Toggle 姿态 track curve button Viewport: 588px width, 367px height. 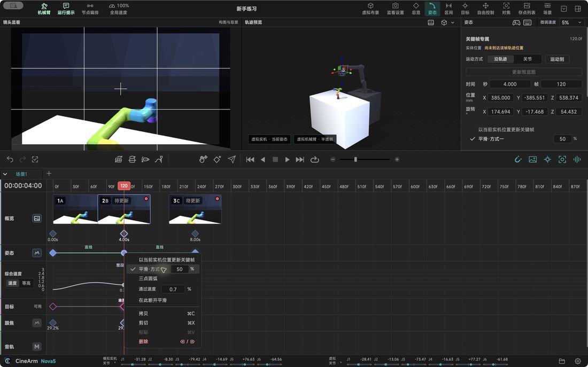click(37, 253)
